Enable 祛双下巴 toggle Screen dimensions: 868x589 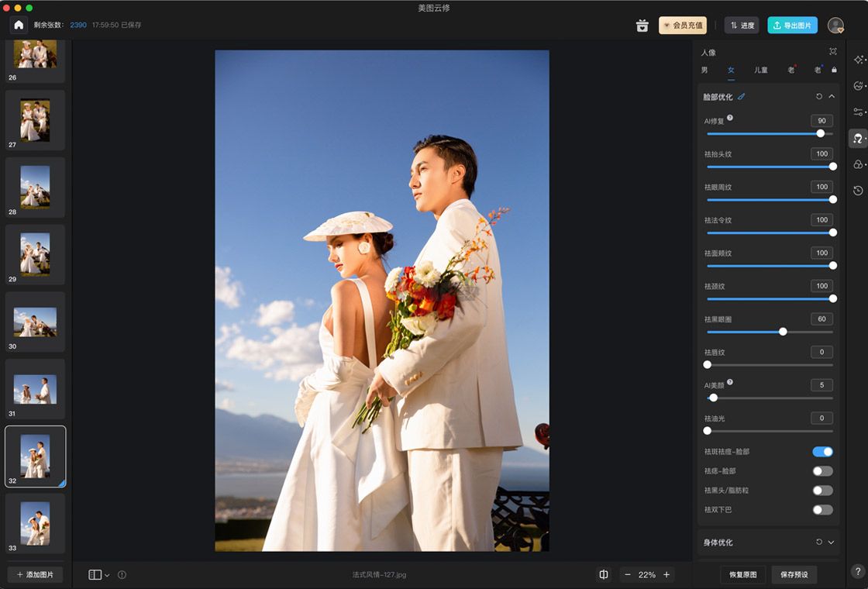point(822,510)
